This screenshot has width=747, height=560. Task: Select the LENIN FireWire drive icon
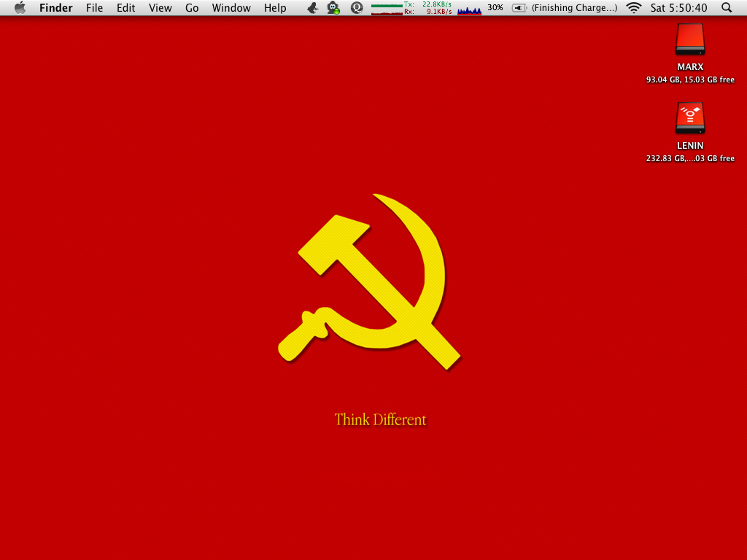pos(690,118)
